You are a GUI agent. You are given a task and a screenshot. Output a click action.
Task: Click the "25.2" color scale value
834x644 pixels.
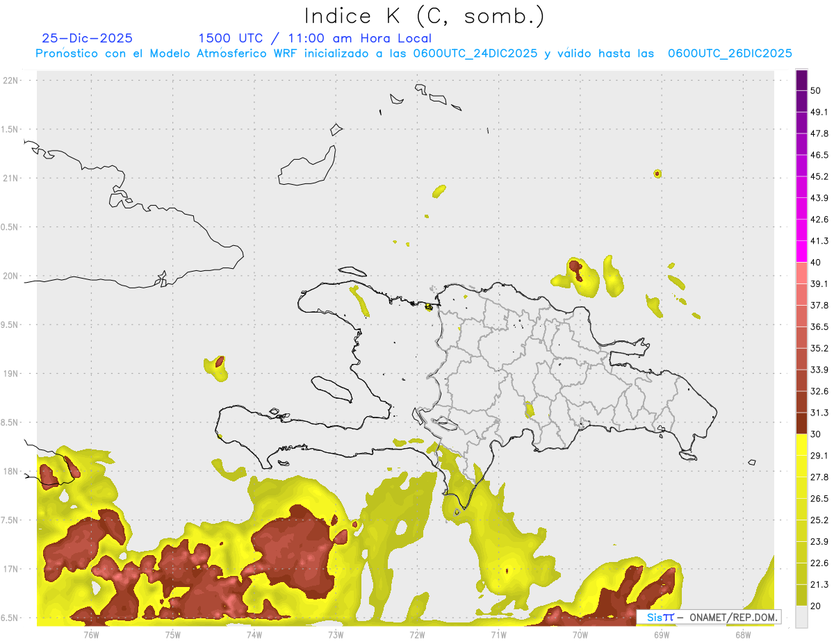tap(820, 520)
